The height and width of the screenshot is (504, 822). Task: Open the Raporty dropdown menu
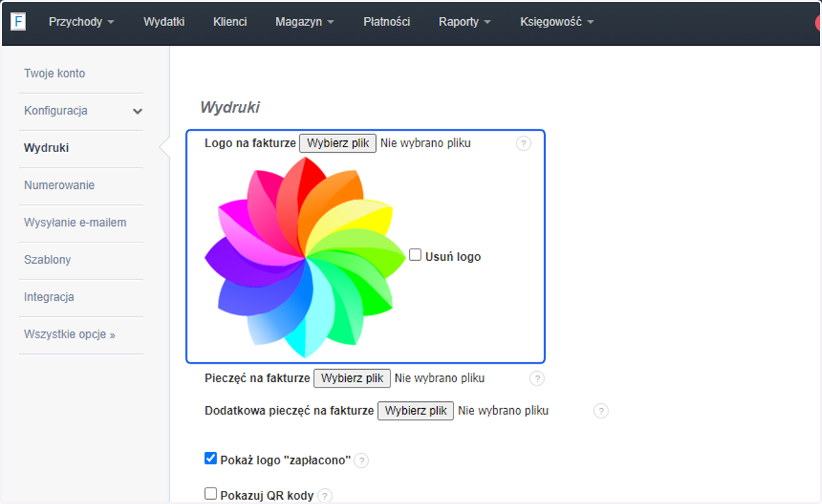tap(464, 22)
